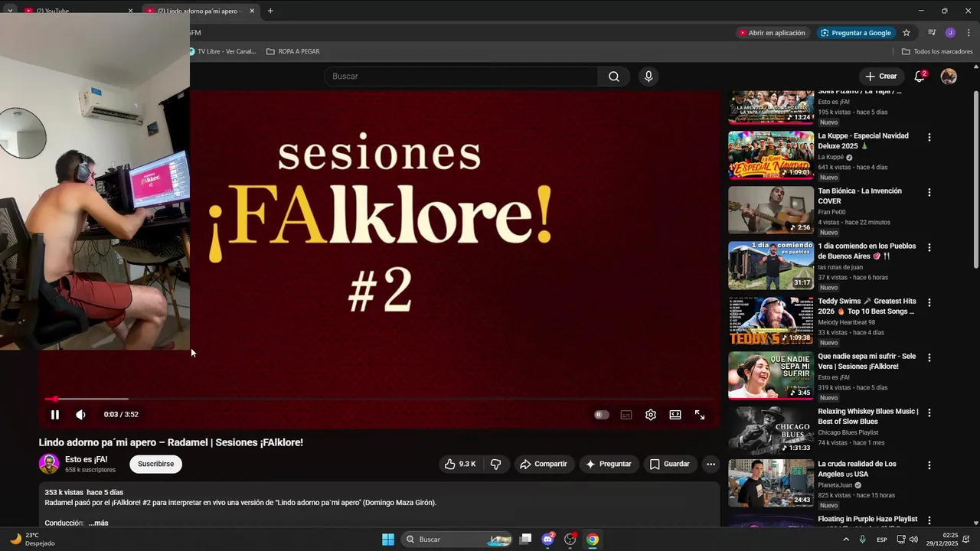Open options menu for 1 día comiendo en los Pueblos
The image size is (980, 551).
point(929,248)
